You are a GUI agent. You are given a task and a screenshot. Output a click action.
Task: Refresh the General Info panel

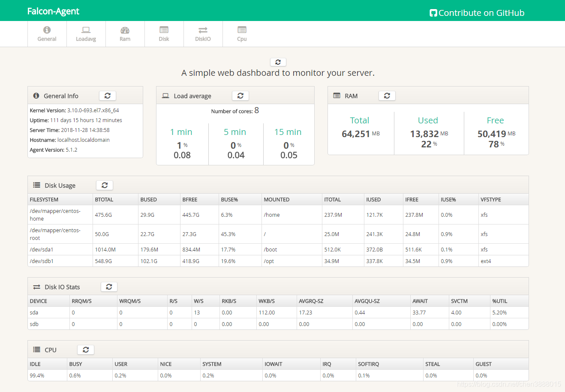108,96
